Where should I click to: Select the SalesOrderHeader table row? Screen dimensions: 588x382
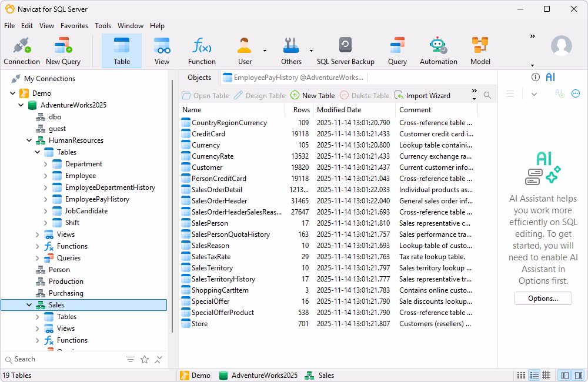(x=328, y=200)
